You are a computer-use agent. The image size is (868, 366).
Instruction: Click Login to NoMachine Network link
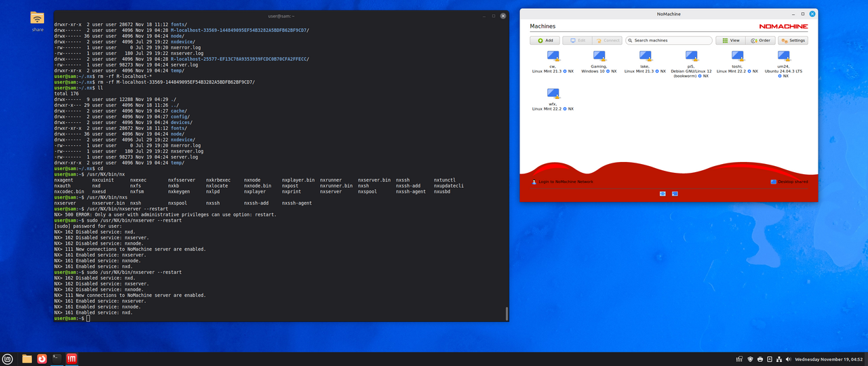563,182
